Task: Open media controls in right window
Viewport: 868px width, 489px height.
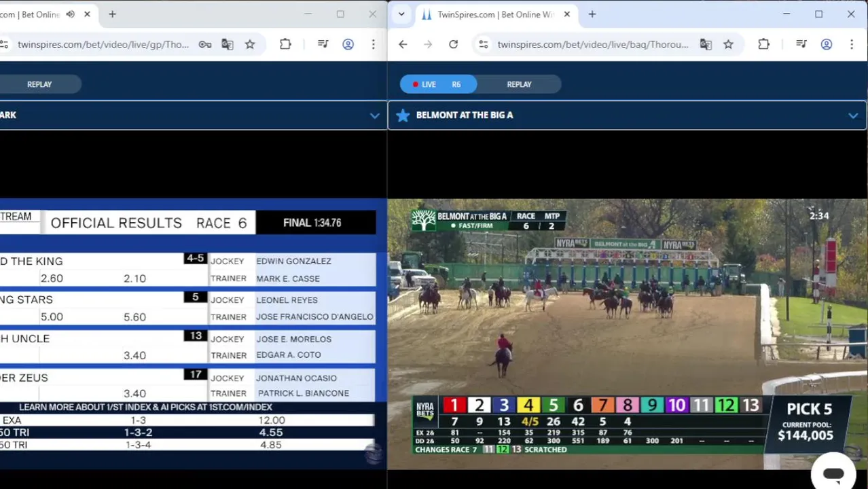Action: (x=801, y=45)
